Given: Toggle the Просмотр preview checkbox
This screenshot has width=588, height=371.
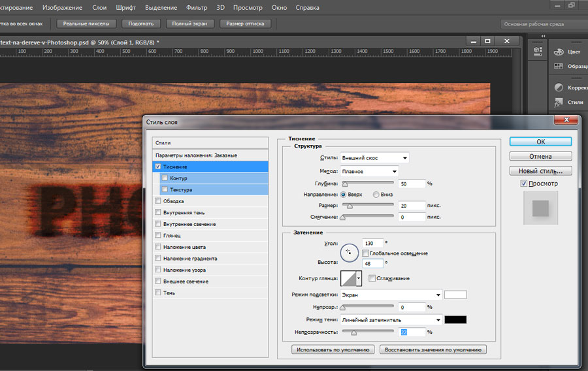Looking at the screenshot, I should (x=524, y=184).
